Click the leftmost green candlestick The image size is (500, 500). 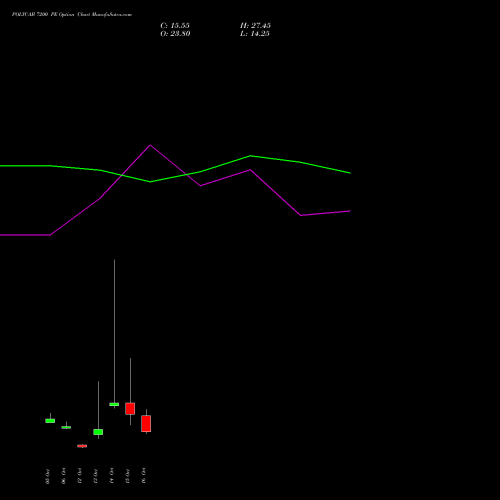coord(50,421)
